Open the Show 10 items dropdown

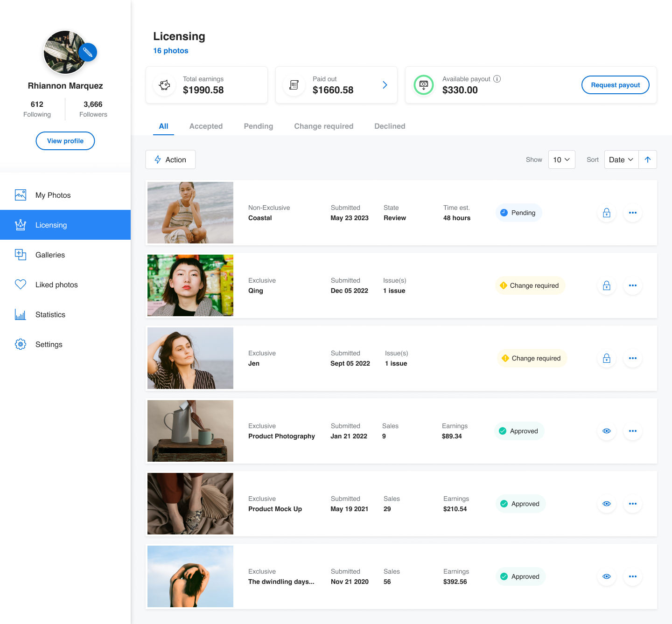tap(561, 159)
